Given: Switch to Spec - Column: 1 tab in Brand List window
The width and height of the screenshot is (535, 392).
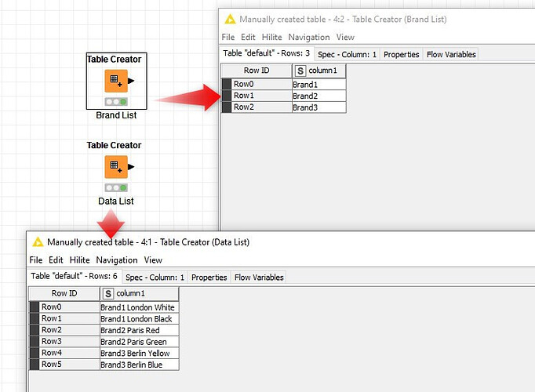Looking at the screenshot, I should point(347,54).
